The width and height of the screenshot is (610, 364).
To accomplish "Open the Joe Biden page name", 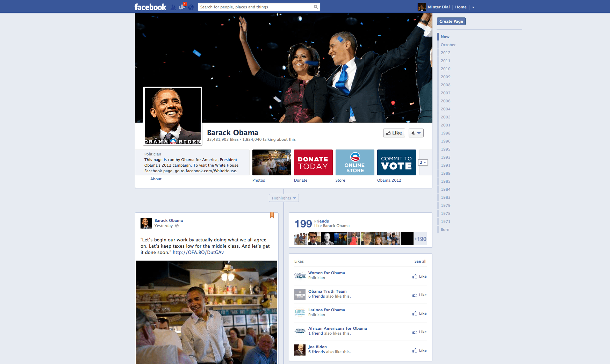I will pyautogui.click(x=317, y=347).
